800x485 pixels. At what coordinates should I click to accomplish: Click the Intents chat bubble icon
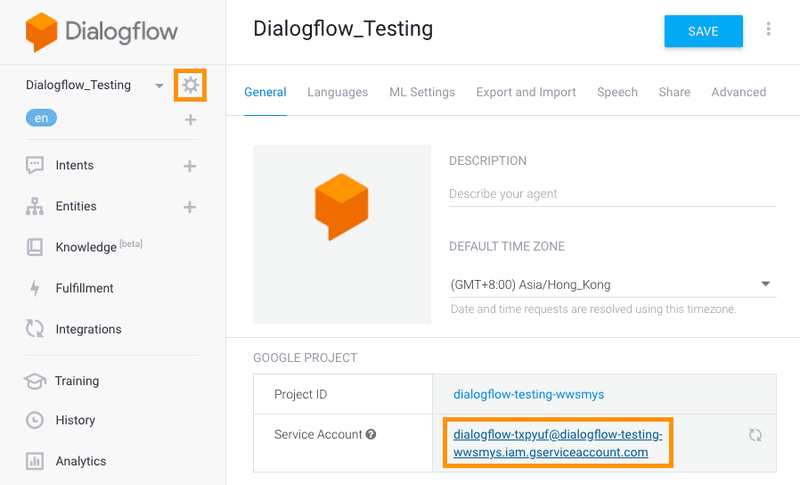point(35,165)
